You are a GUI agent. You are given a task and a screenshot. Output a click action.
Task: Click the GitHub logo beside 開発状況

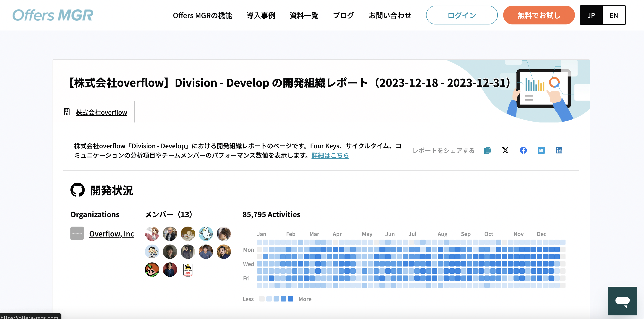pyautogui.click(x=77, y=190)
